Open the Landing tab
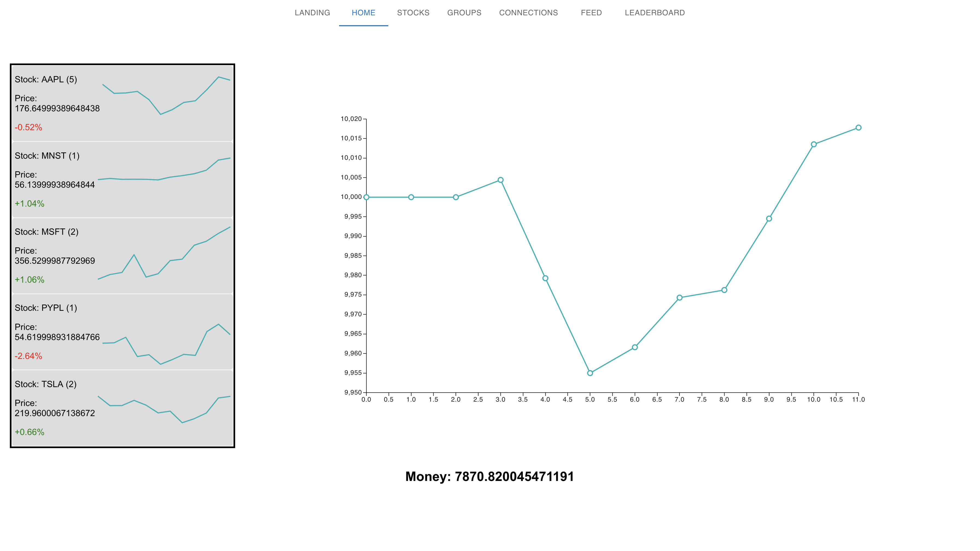 (x=312, y=13)
